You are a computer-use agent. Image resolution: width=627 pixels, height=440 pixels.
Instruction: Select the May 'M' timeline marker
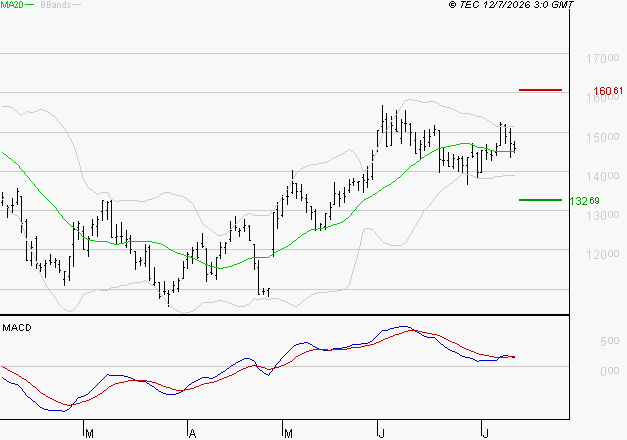[x=288, y=433]
